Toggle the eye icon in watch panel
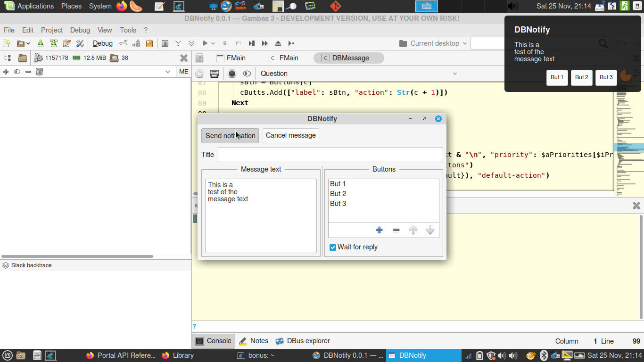This screenshot has height=362, width=644. [17, 72]
